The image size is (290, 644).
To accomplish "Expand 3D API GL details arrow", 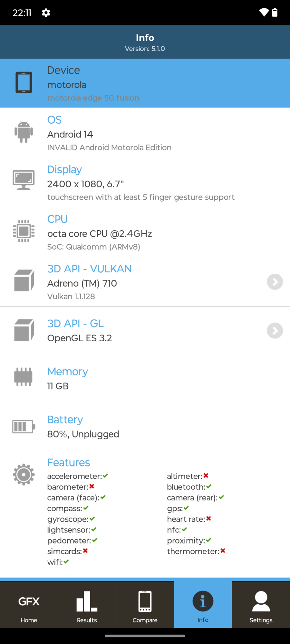I will click(275, 331).
